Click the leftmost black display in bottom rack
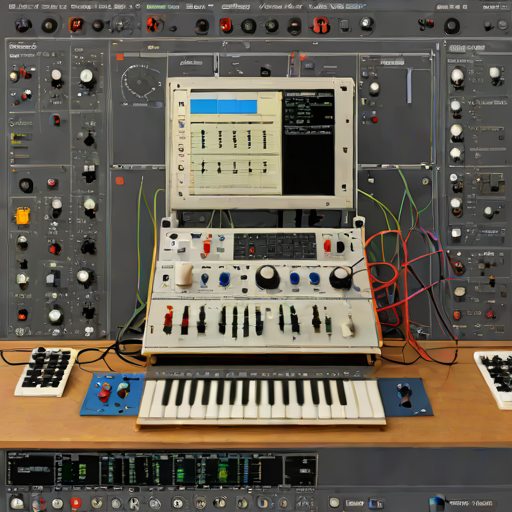Screen dimensions: 512x512 tap(31, 469)
